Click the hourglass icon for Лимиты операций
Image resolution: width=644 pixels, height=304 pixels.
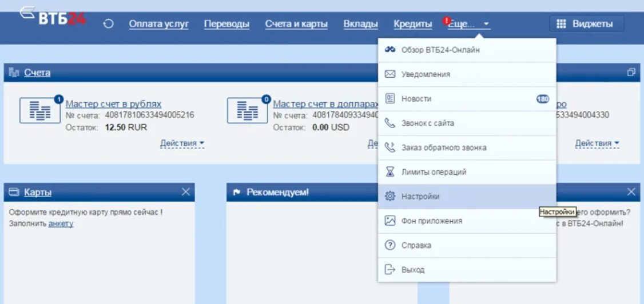[x=389, y=172]
